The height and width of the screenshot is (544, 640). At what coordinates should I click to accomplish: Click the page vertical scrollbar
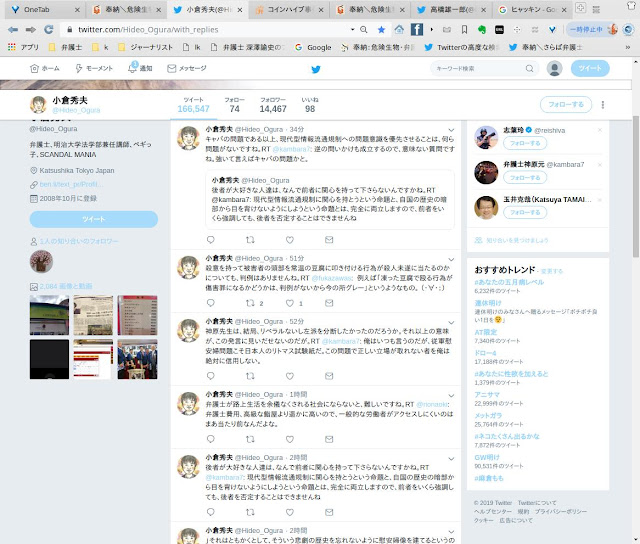coord(636,186)
